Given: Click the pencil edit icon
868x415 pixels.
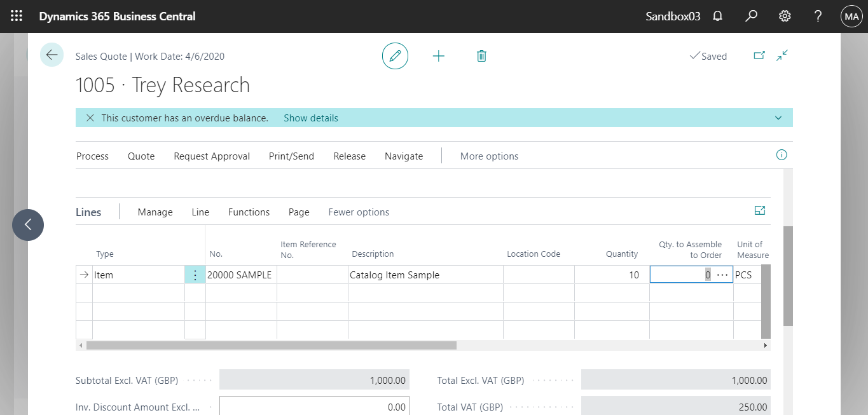Looking at the screenshot, I should [x=395, y=56].
